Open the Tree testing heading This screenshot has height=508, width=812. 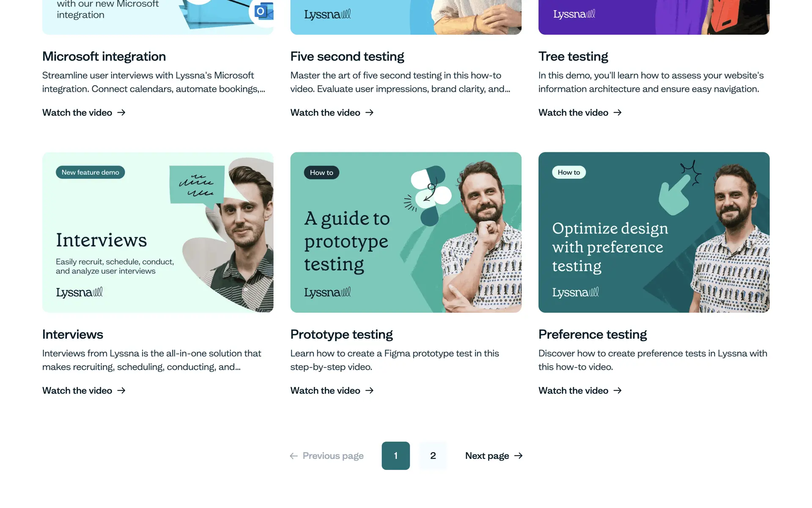pyautogui.click(x=573, y=56)
